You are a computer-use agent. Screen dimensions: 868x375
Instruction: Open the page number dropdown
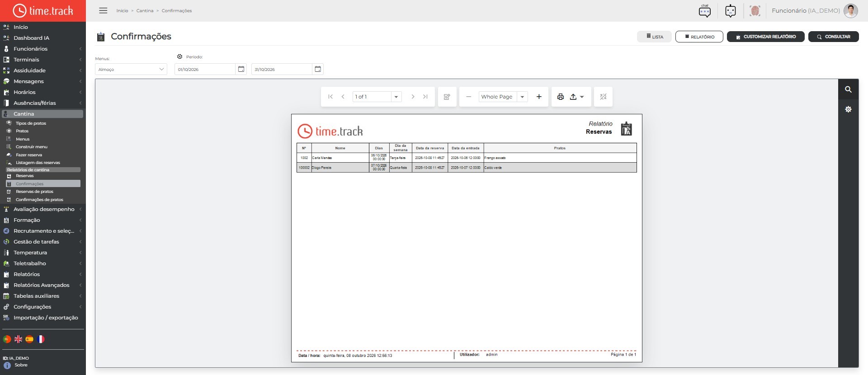pos(396,97)
